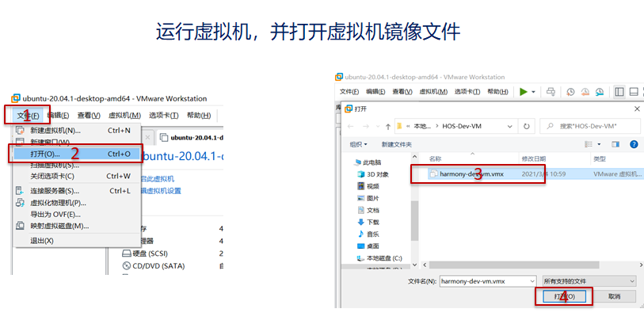Click the folder icon in address bar
Viewport: 644px width, 324px height.
(399, 126)
